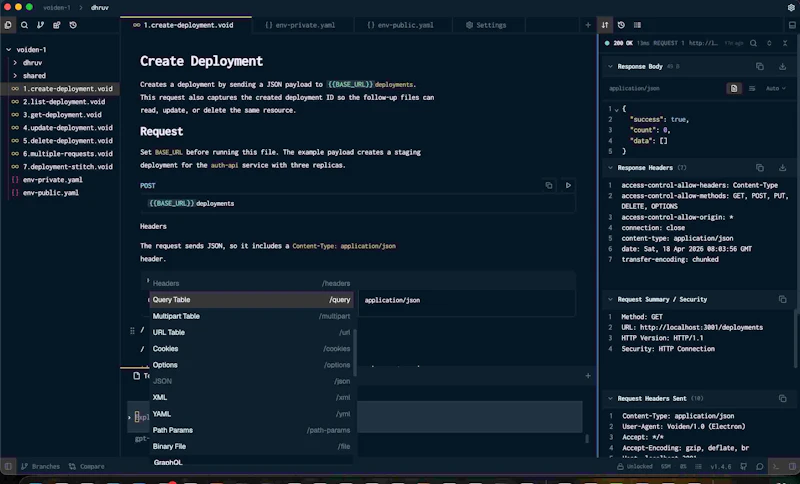800x484 pixels.
Task: Choose XML from slash menu
Action: click(252, 397)
